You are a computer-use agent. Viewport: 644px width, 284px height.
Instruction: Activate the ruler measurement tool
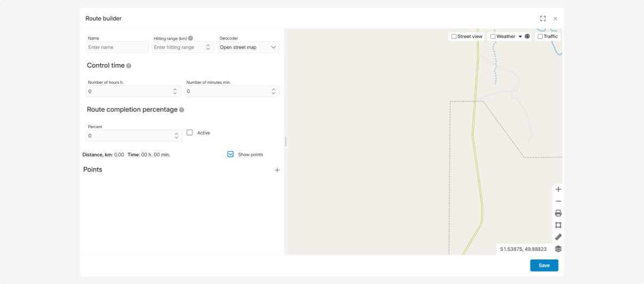pos(558,237)
